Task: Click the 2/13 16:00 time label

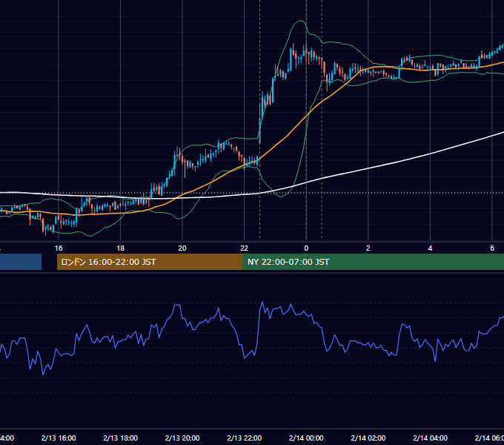Action: 59,438
